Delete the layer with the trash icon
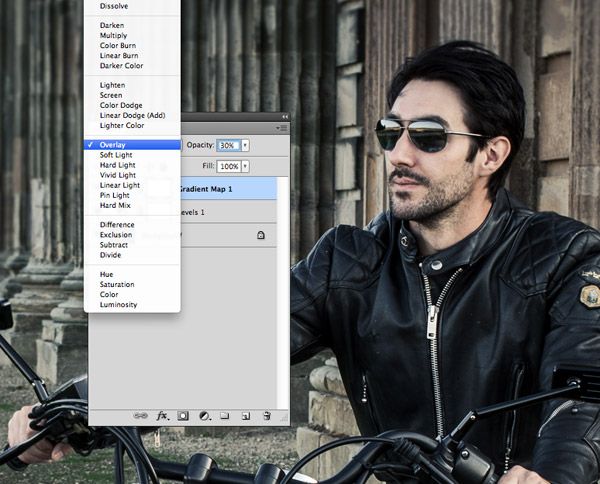This screenshot has width=600, height=484. click(x=267, y=415)
